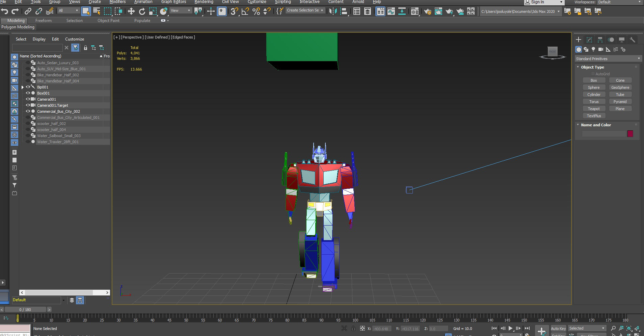Click the Render Production teapot icon
The image size is (644, 336).
pyautogui.click(x=449, y=11)
